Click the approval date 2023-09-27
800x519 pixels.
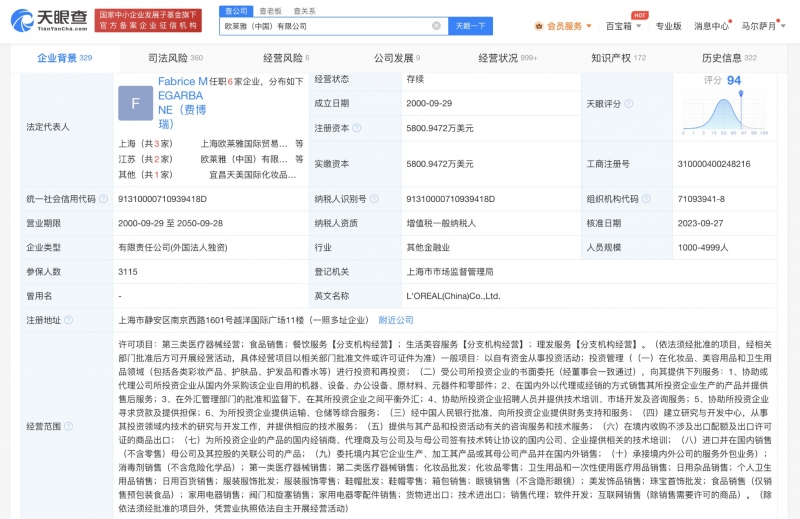click(701, 223)
